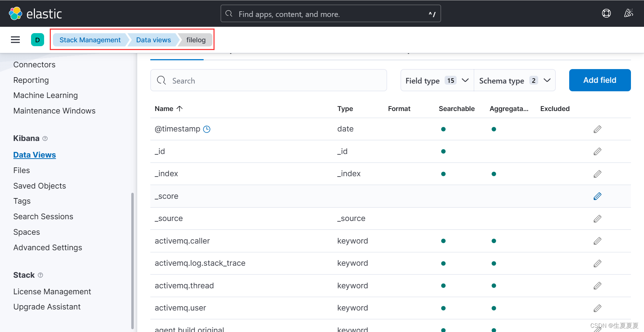Open Files in the sidebar
Viewport: 644px width, 332px height.
pos(22,171)
